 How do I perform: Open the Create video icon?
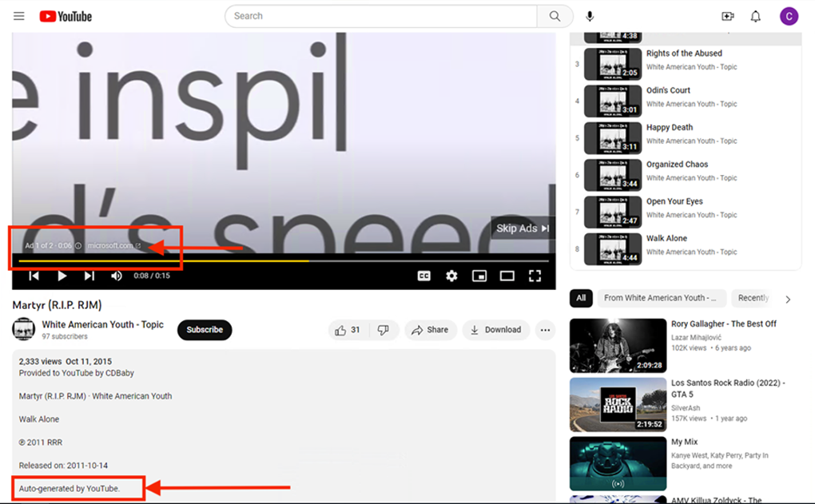727,16
